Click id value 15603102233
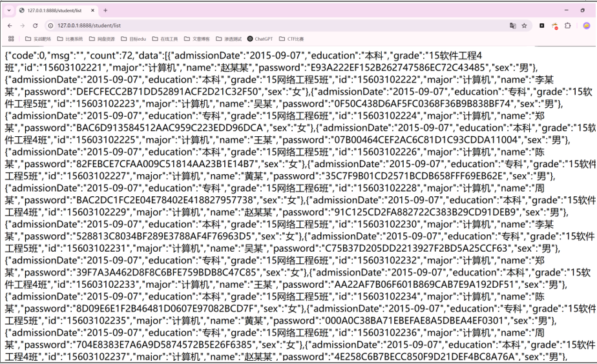This screenshot has width=597, height=364. [105, 285]
